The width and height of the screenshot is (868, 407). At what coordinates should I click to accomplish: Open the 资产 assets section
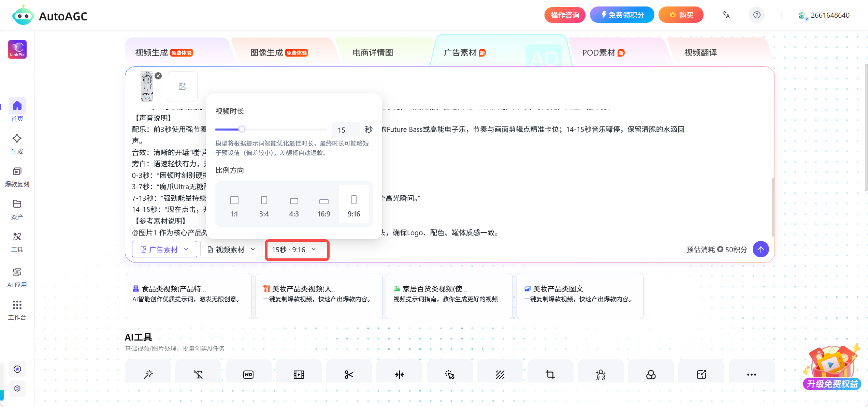[x=17, y=209]
